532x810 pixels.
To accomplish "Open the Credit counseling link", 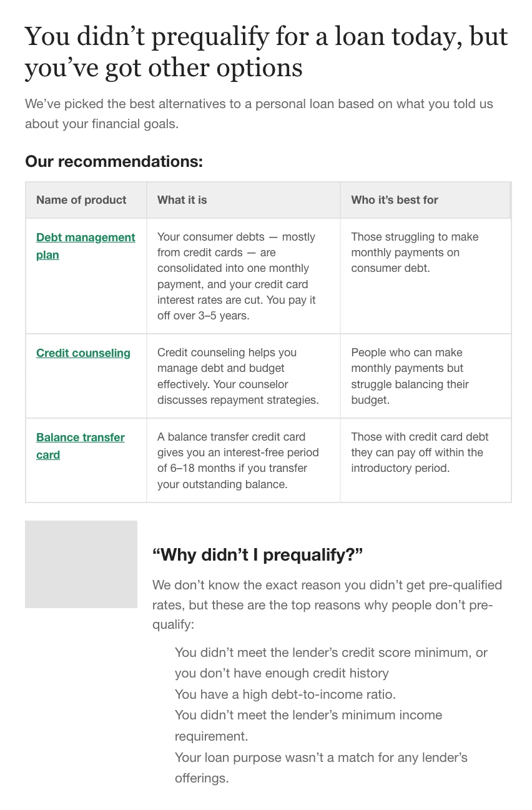I will [83, 353].
